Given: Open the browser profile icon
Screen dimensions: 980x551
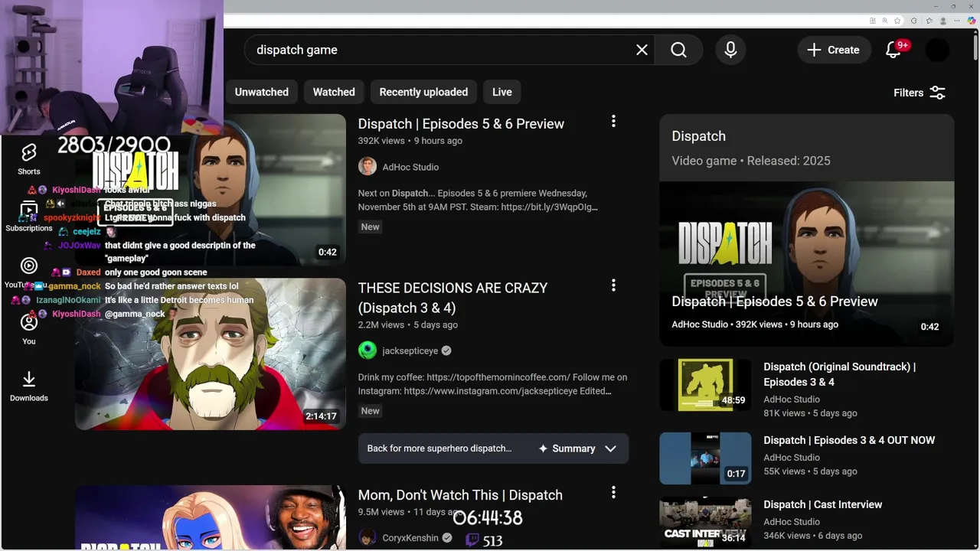Looking at the screenshot, I should click(943, 21).
